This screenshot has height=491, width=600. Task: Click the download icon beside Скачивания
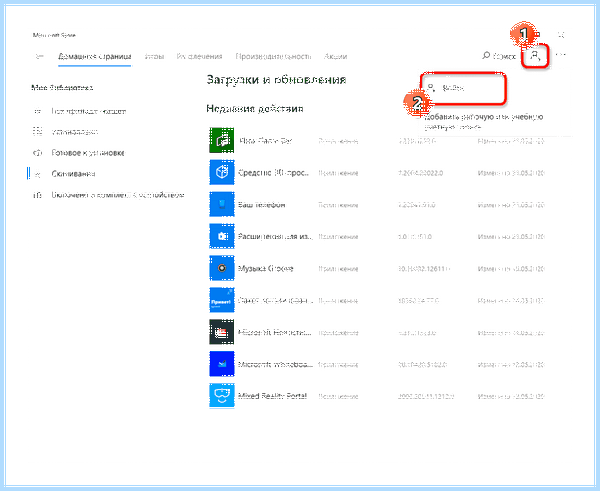(38, 174)
